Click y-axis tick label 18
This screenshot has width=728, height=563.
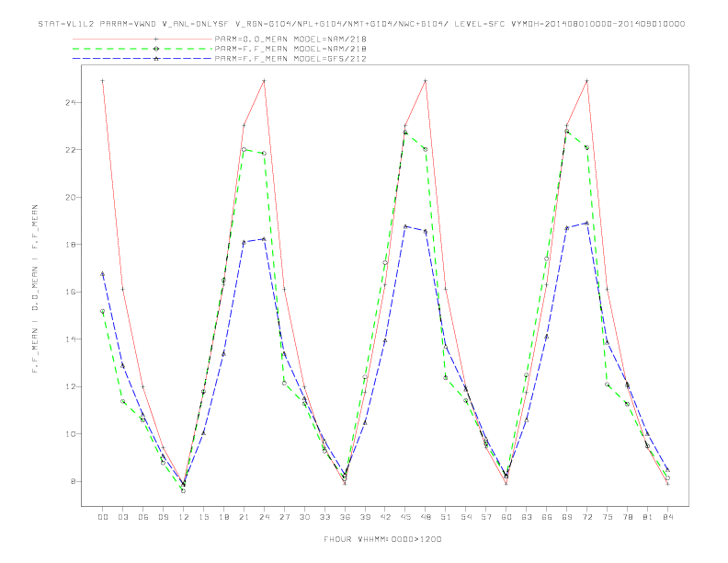coord(70,245)
